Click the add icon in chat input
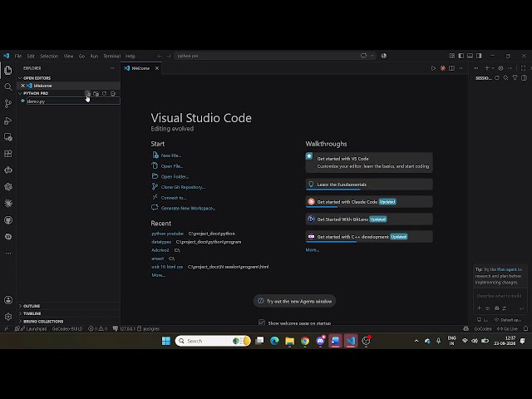The height and width of the screenshot is (399, 532). click(x=479, y=308)
